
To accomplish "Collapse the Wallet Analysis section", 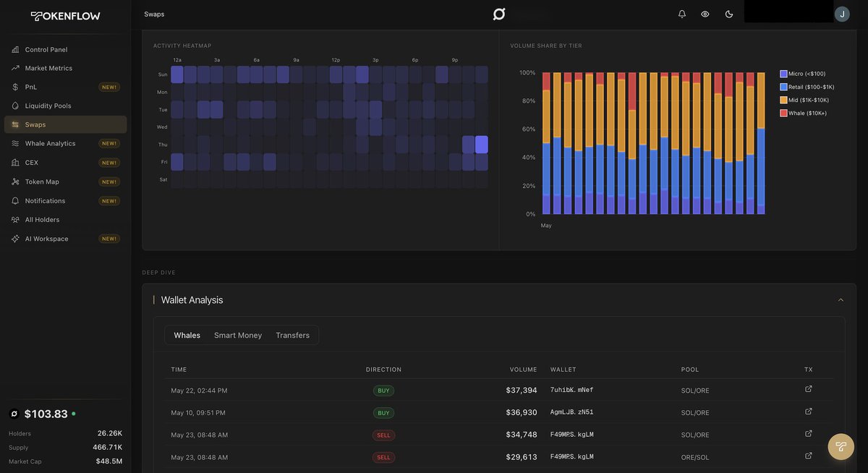I will pyautogui.click(x=841, y=300).
